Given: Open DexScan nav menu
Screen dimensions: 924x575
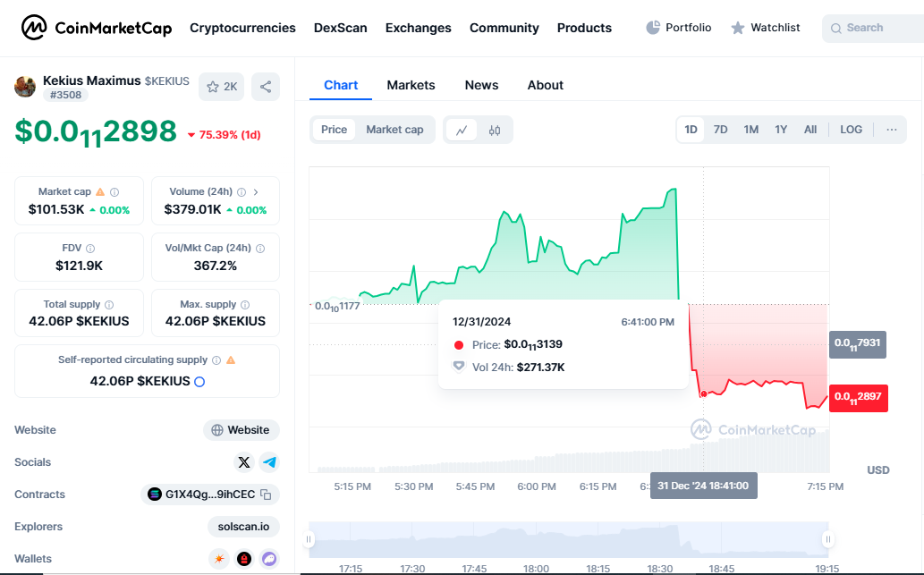Looking at the screenshot, I should [x=341, y=28].
